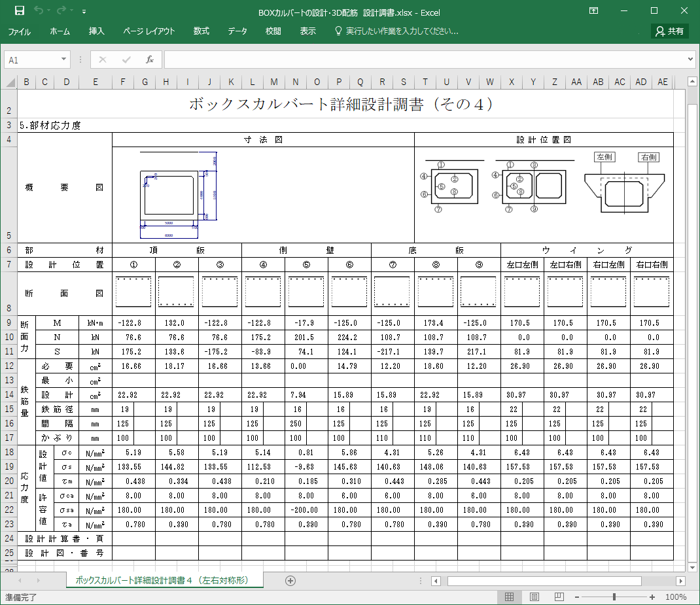
Task: Expand the formula bar with the chevron
Action: 690,60
